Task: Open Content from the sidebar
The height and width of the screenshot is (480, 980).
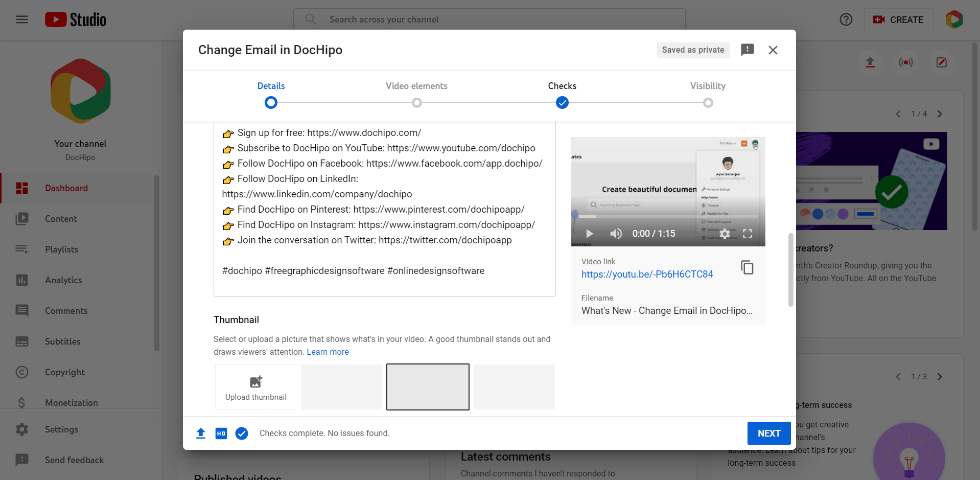Action: coord(61,219)
